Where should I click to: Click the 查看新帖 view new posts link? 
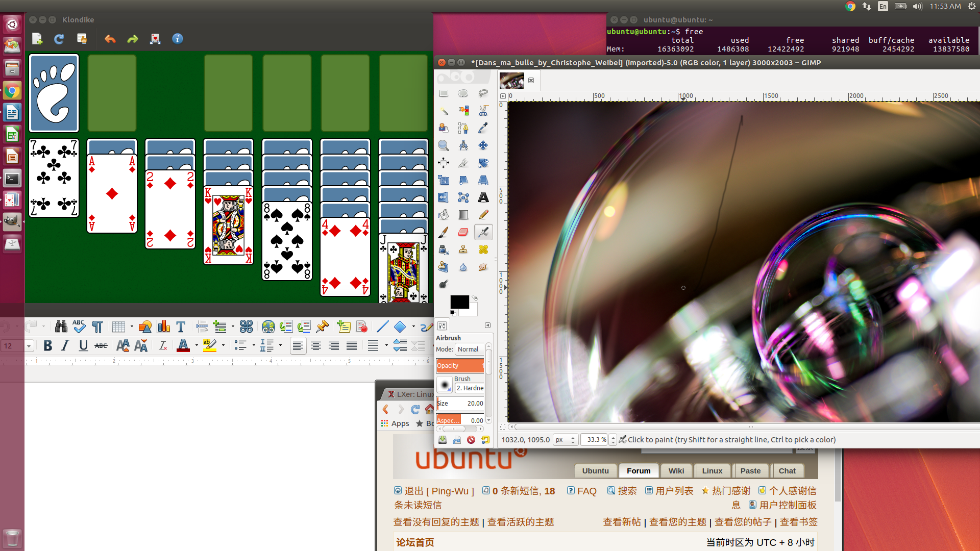click(622, 522)
